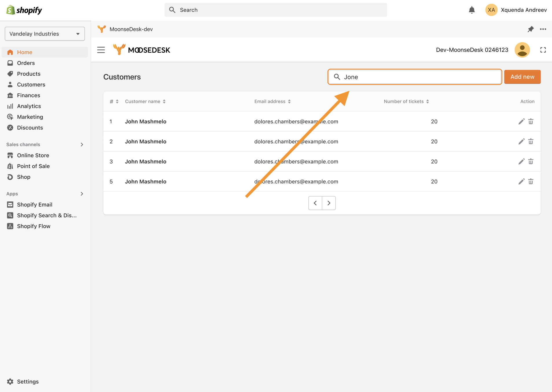The image size is (552, 392).
Task: Open the Vandelay Industries store dropdown
Action: (45, 34)
